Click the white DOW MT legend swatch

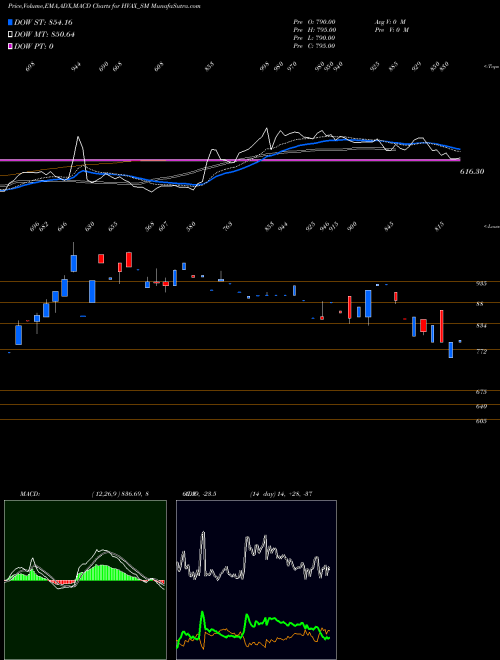click(x=10, y=35)
